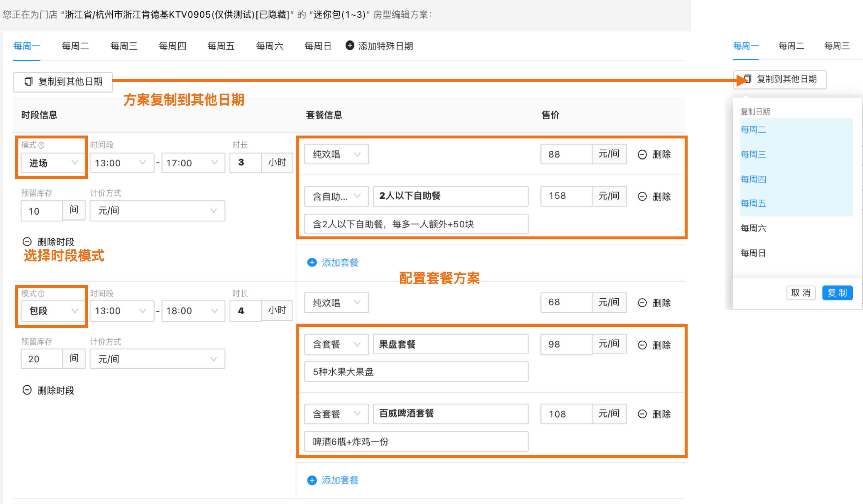Click delete minus icon in 68 price row

click(642, 303)
